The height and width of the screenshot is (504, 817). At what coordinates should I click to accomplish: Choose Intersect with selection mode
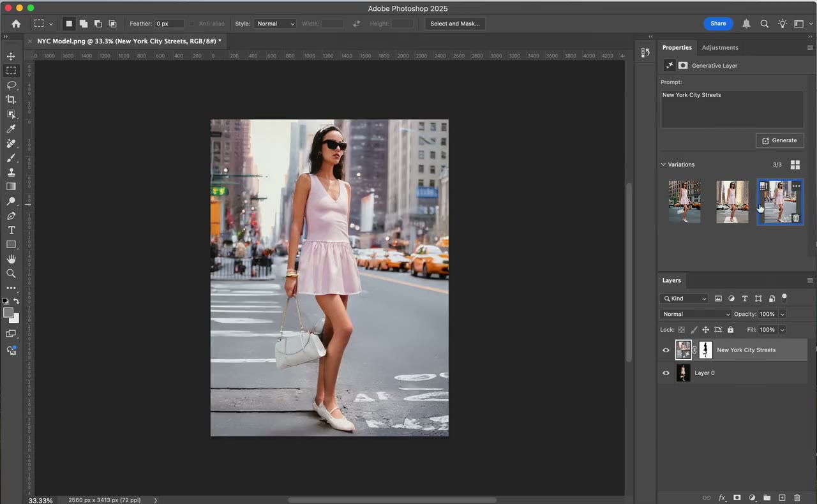112,24
